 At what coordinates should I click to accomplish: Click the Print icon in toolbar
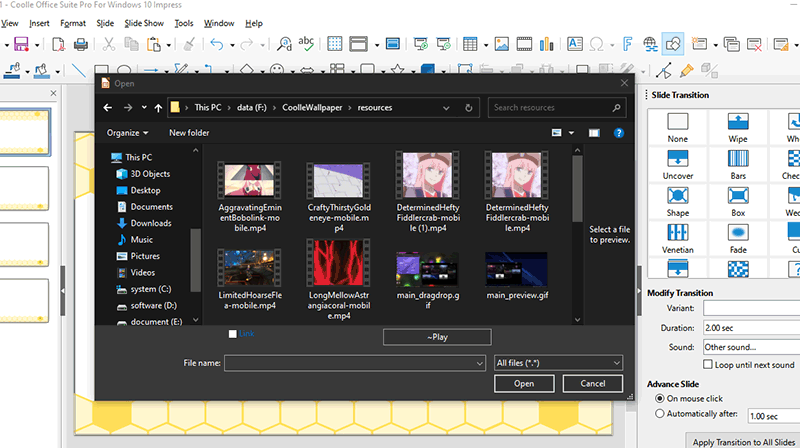(82, 44)
